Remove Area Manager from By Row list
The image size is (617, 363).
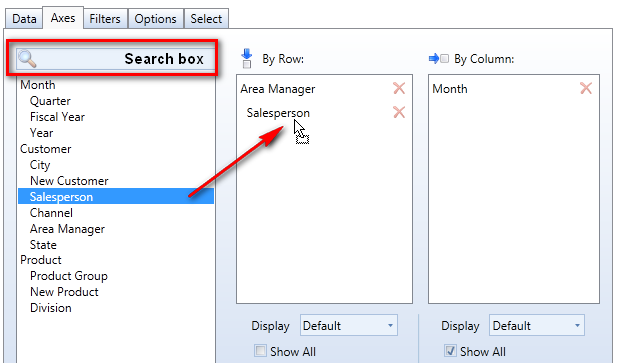[x=399, y=88]
